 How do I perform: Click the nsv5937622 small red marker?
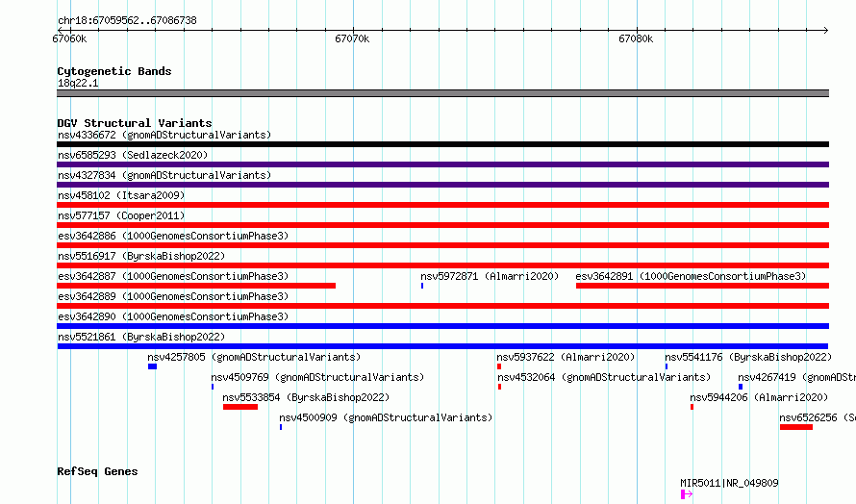pos(499,366)
